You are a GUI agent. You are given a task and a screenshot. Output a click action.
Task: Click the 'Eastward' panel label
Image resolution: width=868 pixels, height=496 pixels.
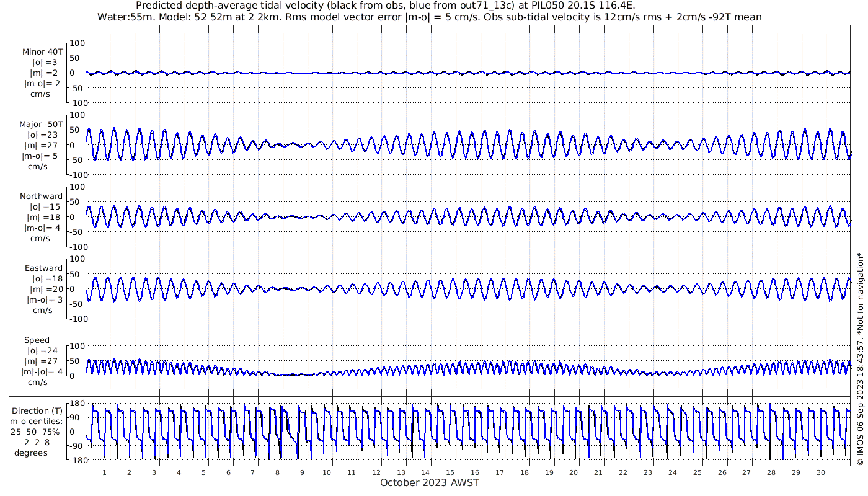(43, 268)
